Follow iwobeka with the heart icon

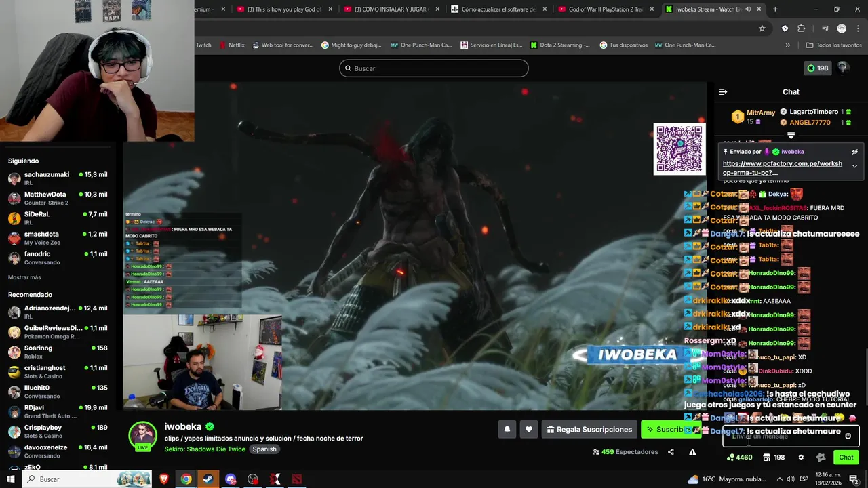(x=529, y=429)
